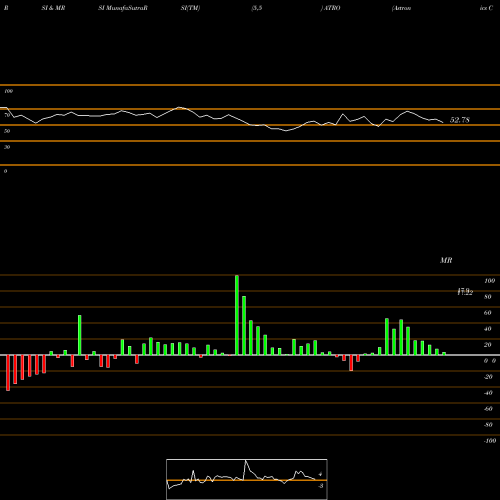This screenshot has height=500, width=500.
Task: Click the 'SI MunafaSutraR' header text
Action: click(x=123, y=8)
